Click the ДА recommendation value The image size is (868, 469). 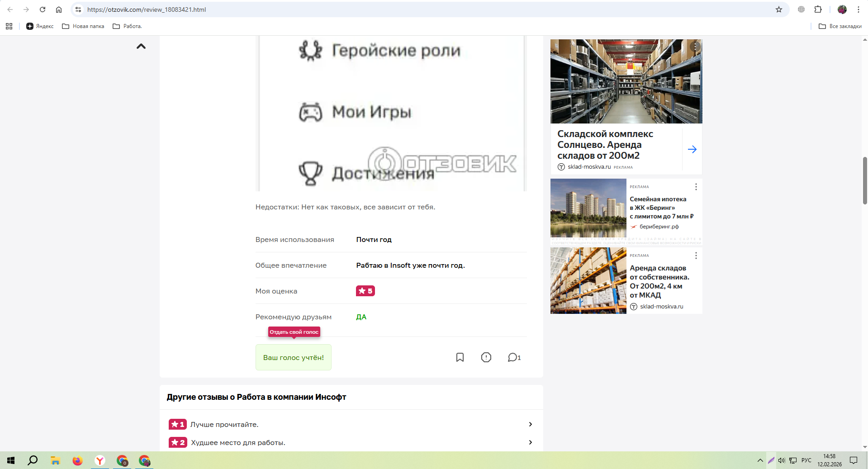tap(361, 317)
